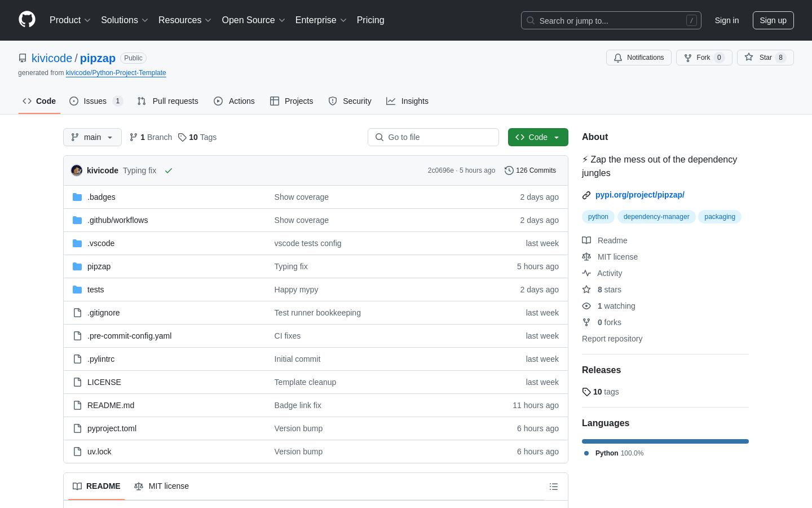Open the Activity link in About
This screenshot has height=508, width=812.
[602, 273]
